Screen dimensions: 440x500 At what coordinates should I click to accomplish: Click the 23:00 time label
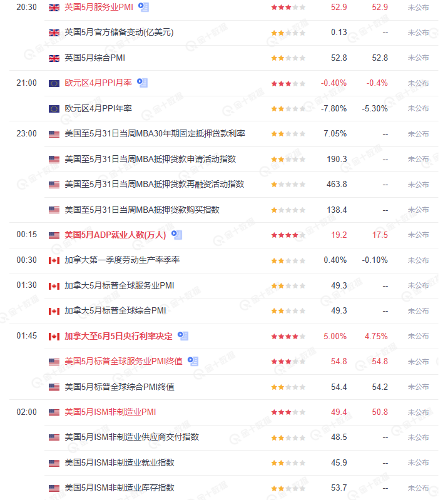(x=27, y=134)
